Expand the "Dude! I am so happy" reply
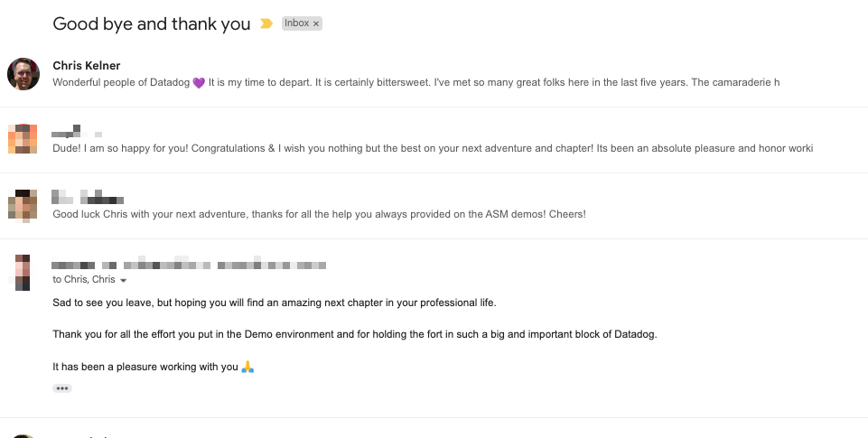This screenshot has width=868, height=438. (x=434, y=140)
